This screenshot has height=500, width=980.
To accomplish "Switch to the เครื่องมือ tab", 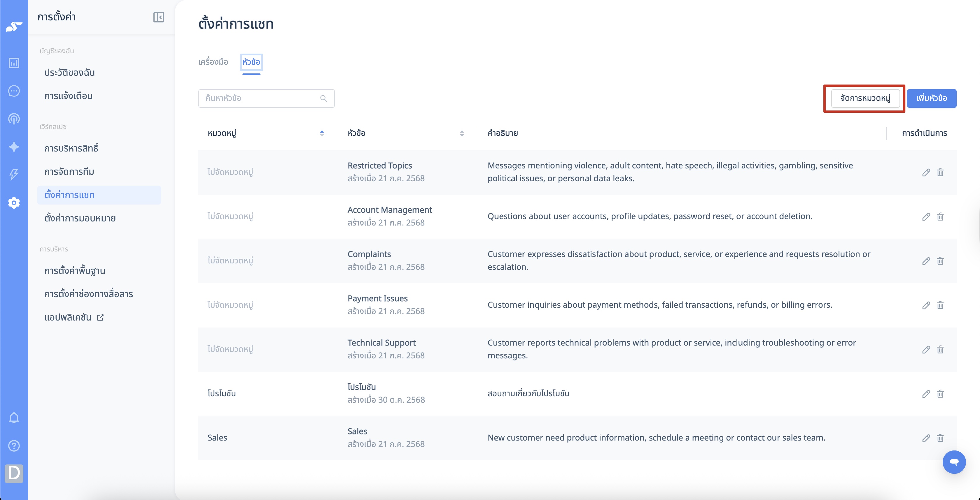I will [x=213, y=62].
